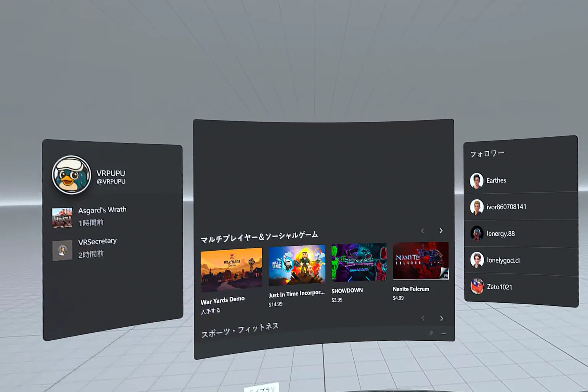This screenshot has width=588, height=392.
Task: Click the VRPUPU display name
Action: pyautogui.click(x=111, y=173)
